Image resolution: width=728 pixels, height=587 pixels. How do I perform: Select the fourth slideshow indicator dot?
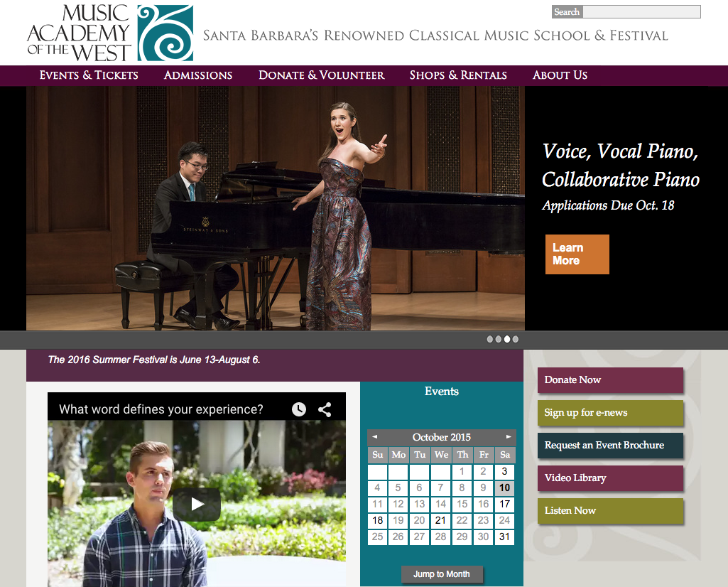point(516,339)
